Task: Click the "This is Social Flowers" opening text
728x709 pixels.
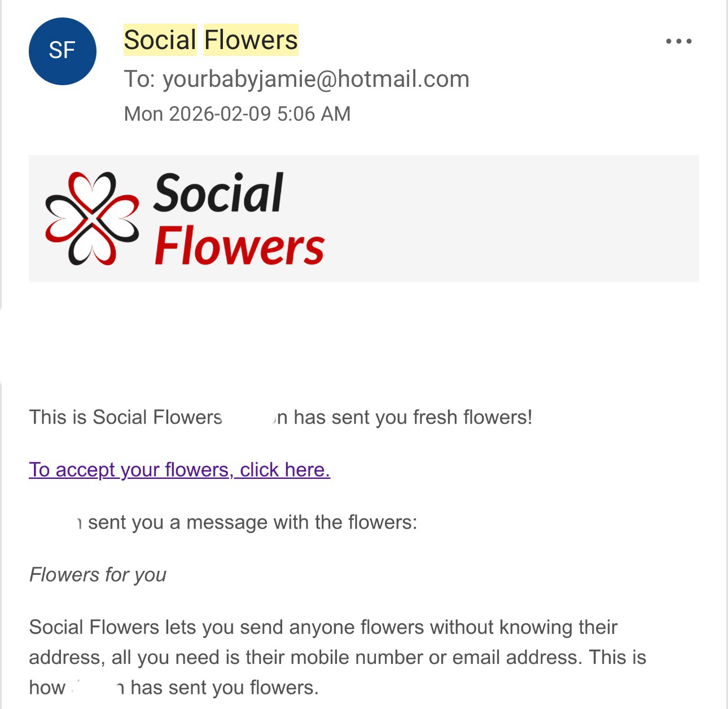Action: [x=125, y=417]
